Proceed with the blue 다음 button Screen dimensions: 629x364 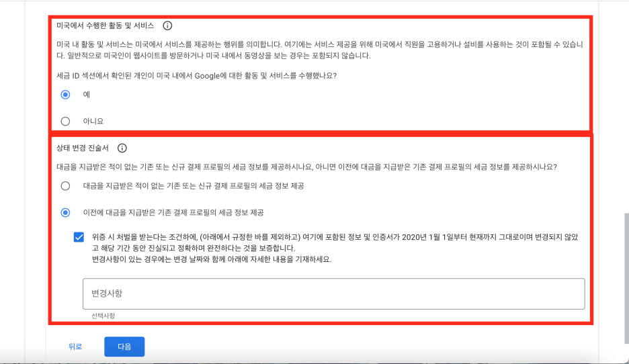click(124, 347)
